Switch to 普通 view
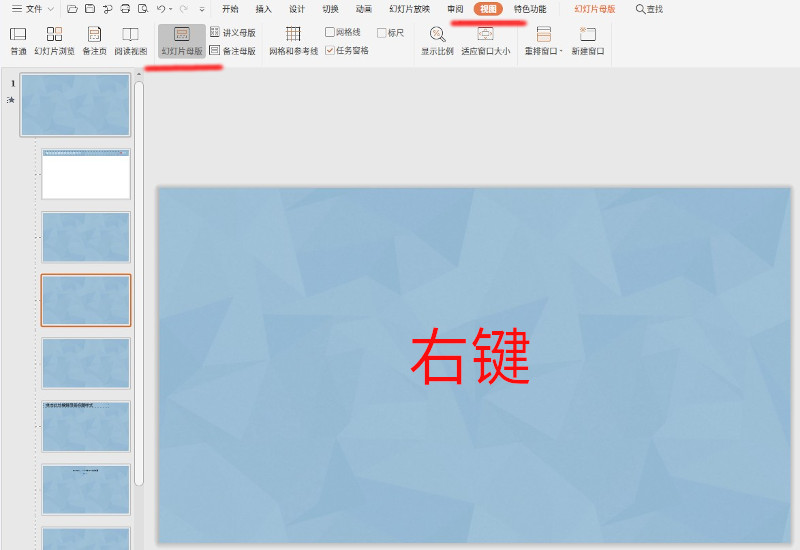This screenshot has height=550, width=800. coord(18,41)
